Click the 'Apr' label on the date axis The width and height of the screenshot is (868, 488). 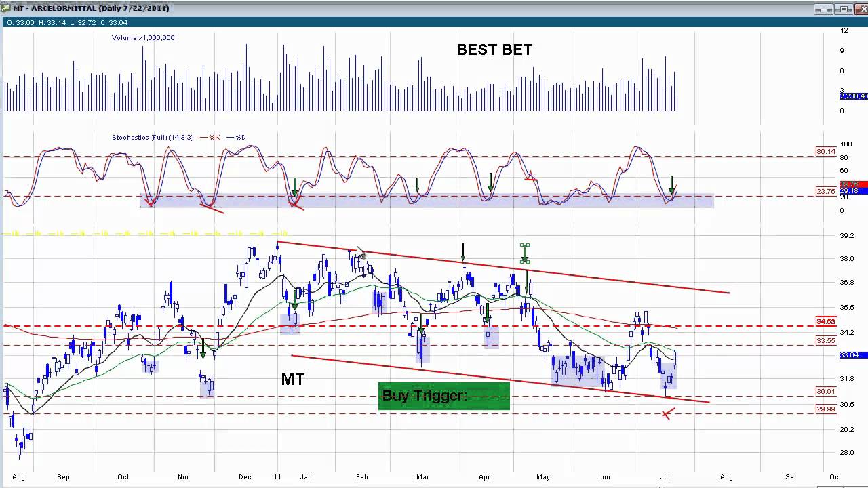click(484, 477)
